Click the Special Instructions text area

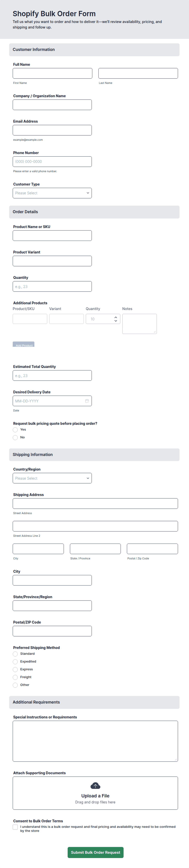click(x=95, y=741)
